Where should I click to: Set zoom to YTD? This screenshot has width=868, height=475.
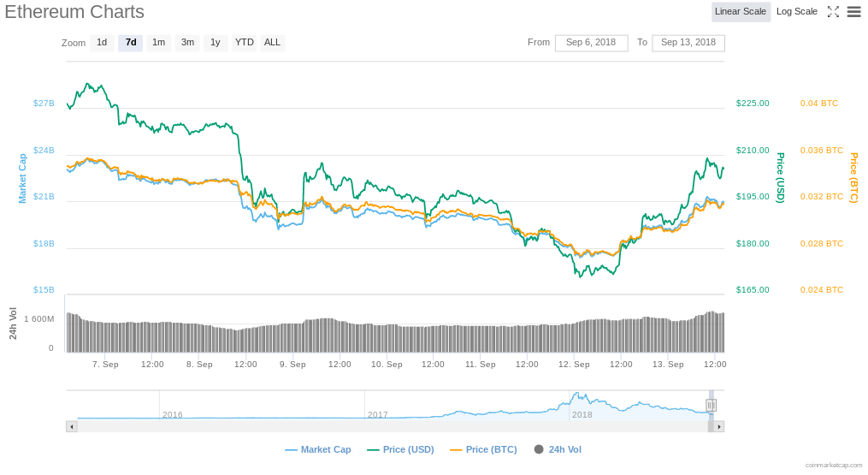click(244, 43)
